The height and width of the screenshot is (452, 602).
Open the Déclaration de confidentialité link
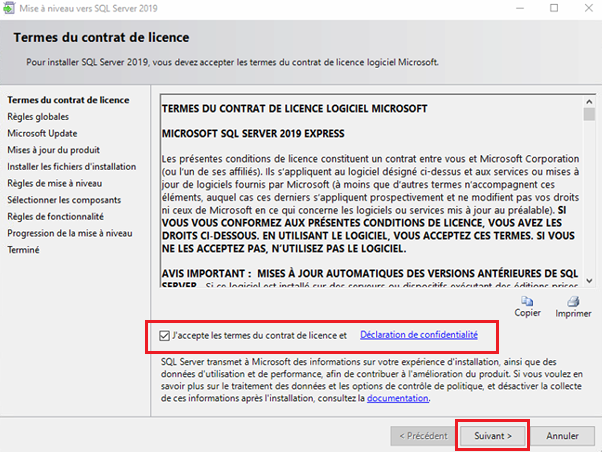coord(418,335)
